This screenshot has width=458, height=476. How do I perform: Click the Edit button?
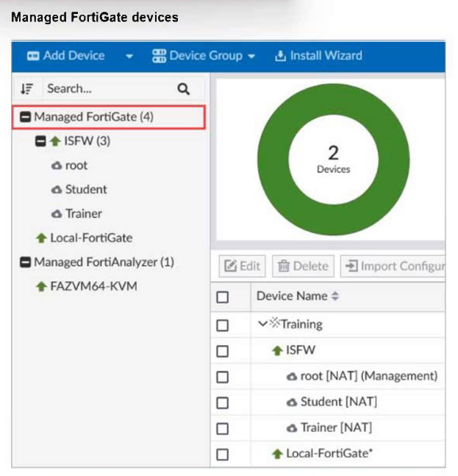click(242, 266)
